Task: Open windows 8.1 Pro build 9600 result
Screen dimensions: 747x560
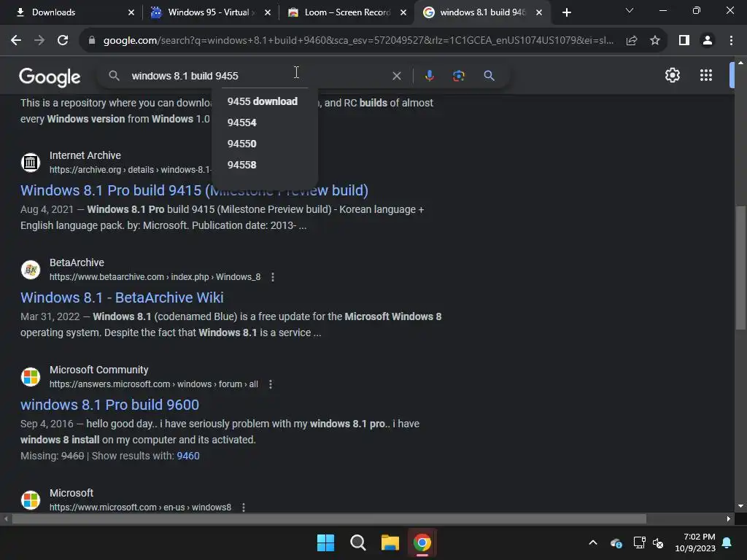Action: pos(109,405)
